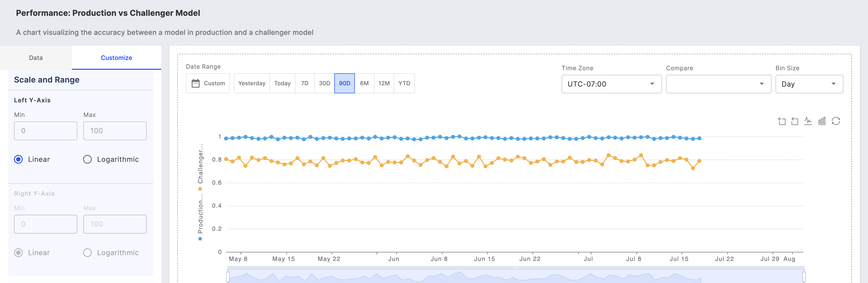Select the Yesterday date range
The height and width of the screenshot is (283, 868).
pos(252,83)
